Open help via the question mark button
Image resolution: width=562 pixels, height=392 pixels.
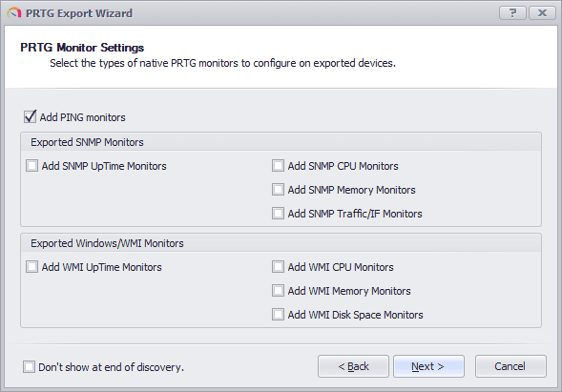tap(512, 13)
